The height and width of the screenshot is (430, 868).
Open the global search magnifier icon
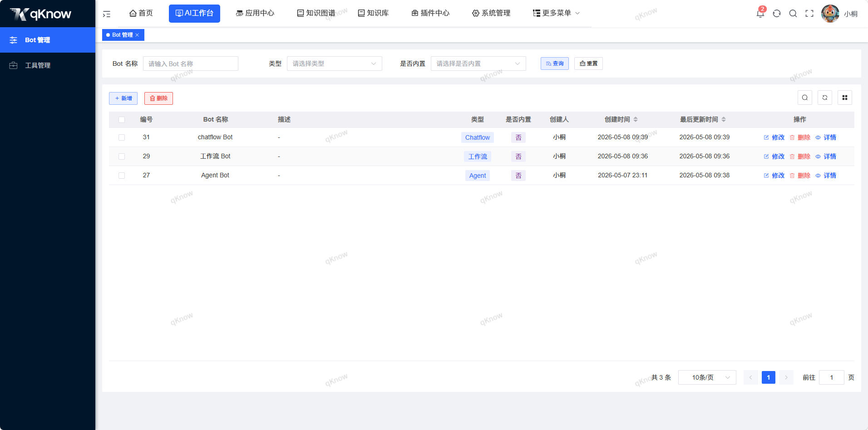coord(793,14)
